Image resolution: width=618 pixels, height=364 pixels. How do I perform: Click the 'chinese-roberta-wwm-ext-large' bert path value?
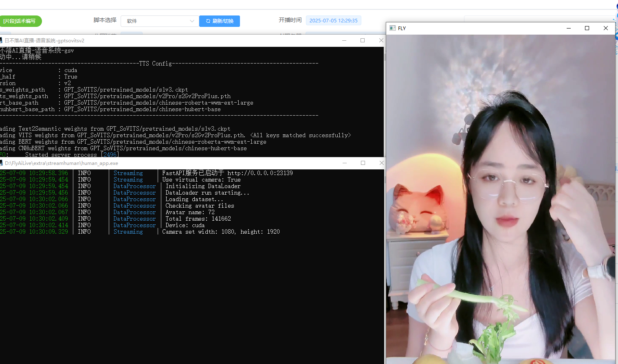[x=158, y=103]
